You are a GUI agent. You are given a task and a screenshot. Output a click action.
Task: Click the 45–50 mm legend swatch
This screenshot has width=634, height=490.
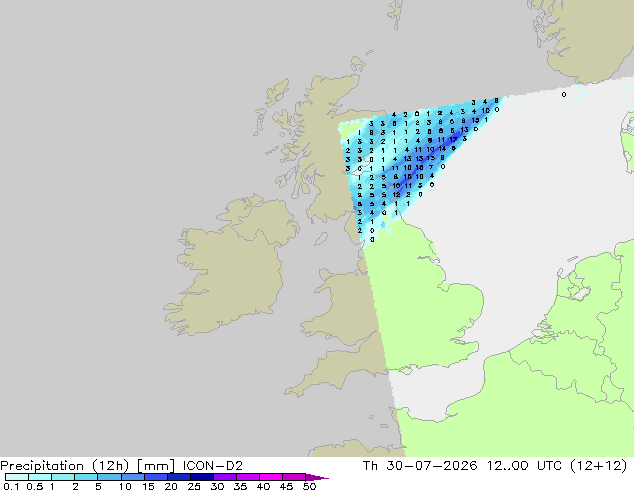point(294,477)
